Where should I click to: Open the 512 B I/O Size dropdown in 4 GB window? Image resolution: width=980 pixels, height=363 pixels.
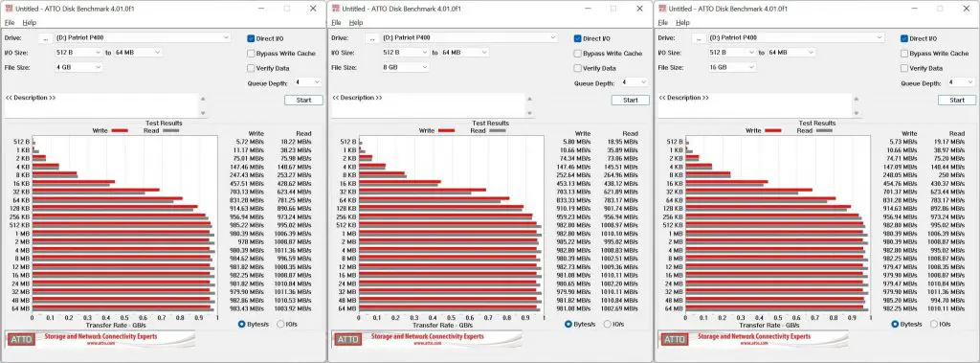coord(78,53)
